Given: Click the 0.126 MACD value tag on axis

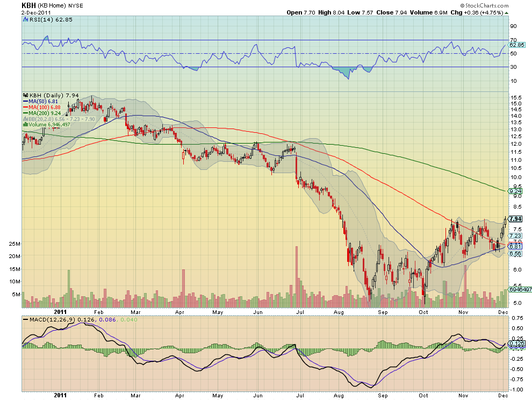Looking at the screenshot, I should [x=517, y=344].
